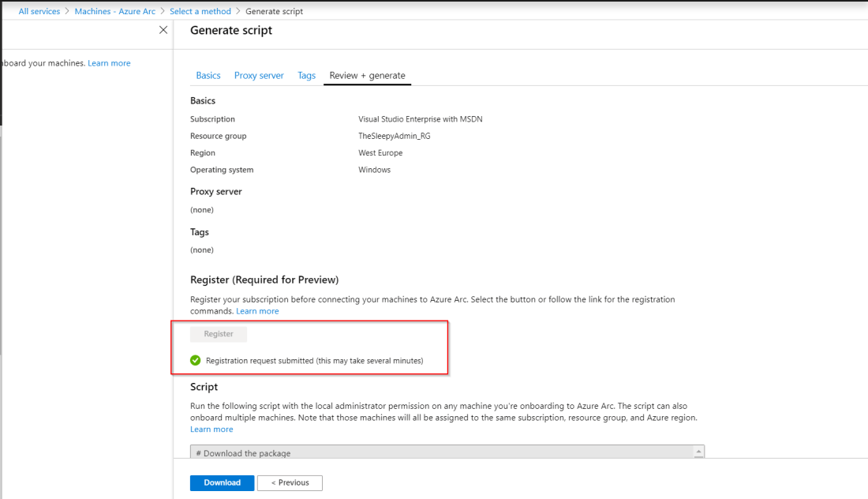Click the blue Download button
868x499 pixels.
(222, 482)
